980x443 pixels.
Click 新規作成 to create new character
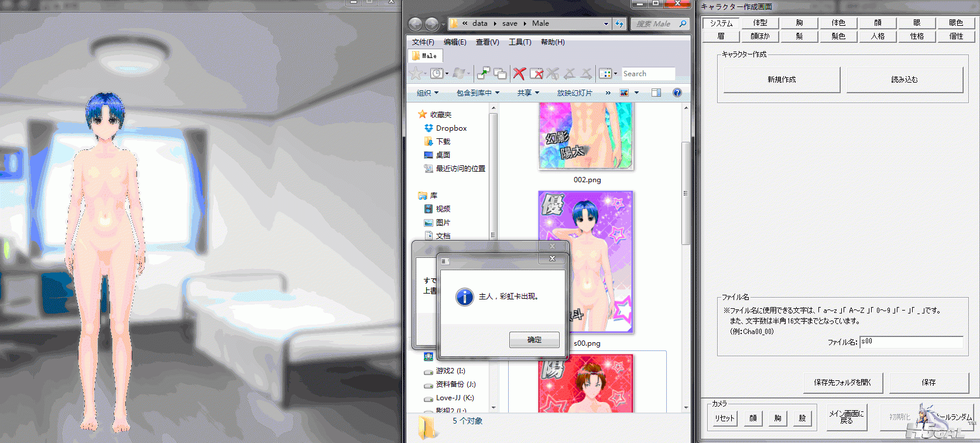(782, 80)
